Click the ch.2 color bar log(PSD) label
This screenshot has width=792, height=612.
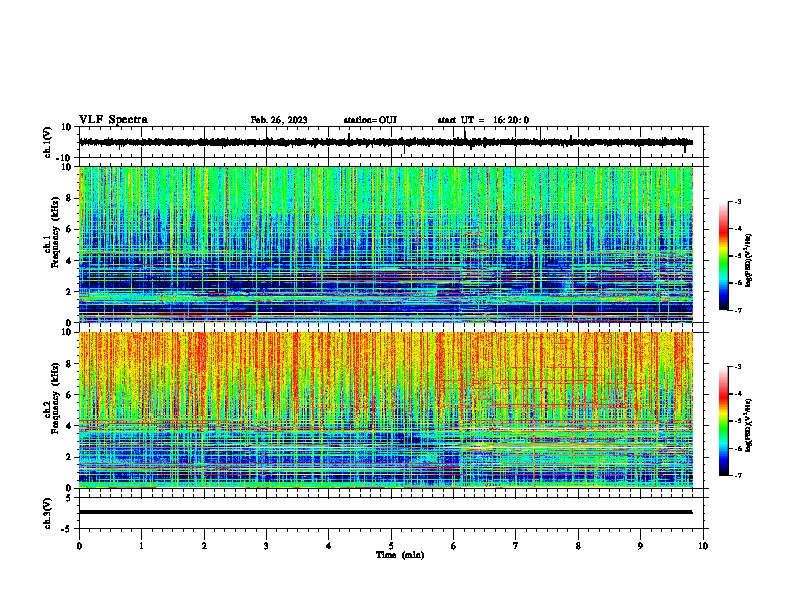click(x=749, y=425)
